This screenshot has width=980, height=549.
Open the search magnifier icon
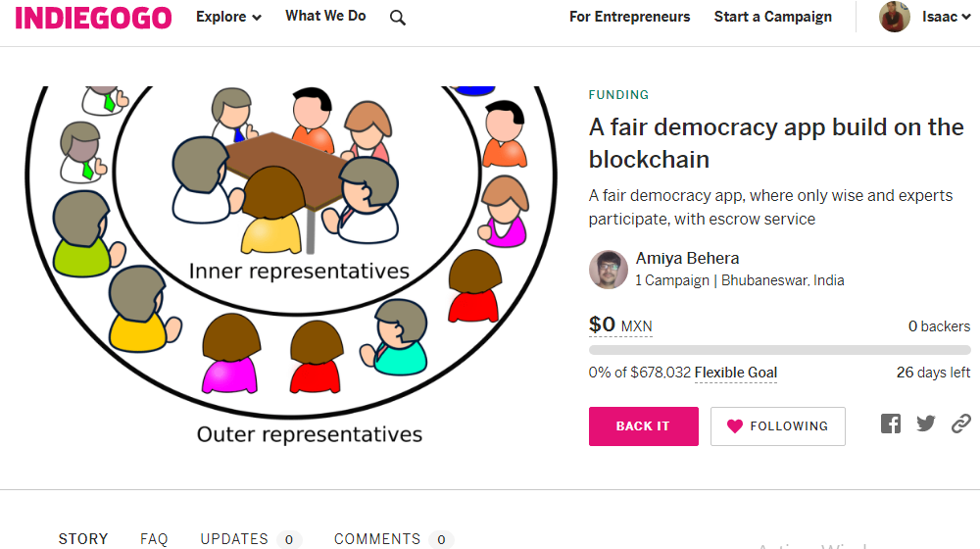click(398, 18)
